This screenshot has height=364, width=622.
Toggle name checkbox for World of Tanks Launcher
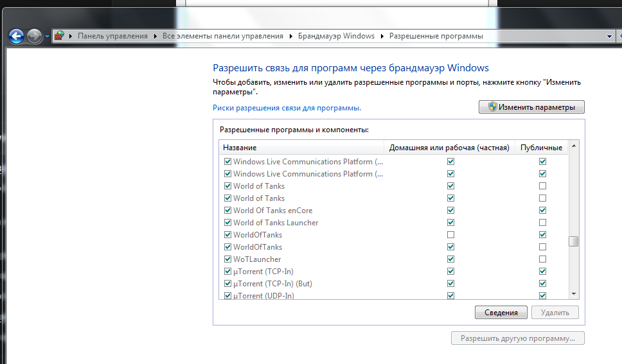(x=227, y=222)
